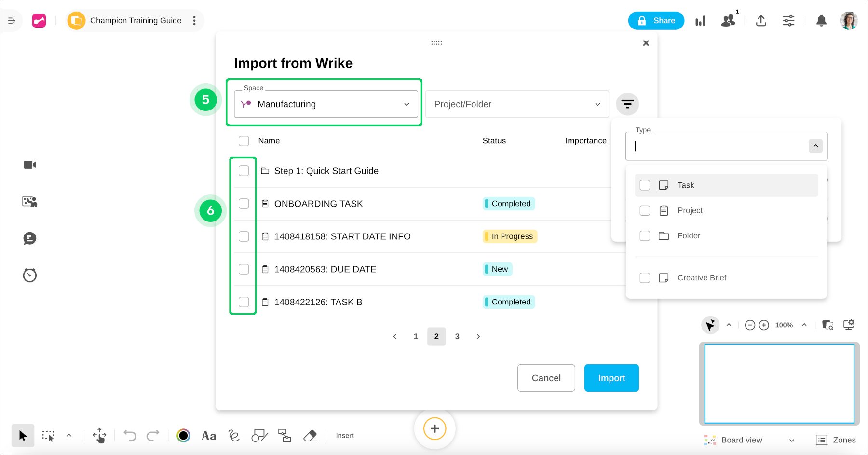Screen dimensions: 868x455
Task: Open the Champion Training Guide board icon
Action: tap(76, 21)
